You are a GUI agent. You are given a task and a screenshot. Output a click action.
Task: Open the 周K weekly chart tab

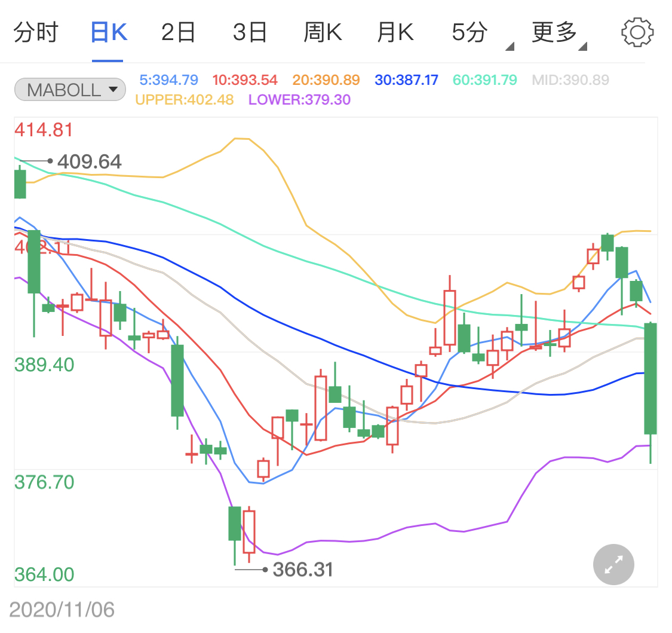click(x=323, y=32)
